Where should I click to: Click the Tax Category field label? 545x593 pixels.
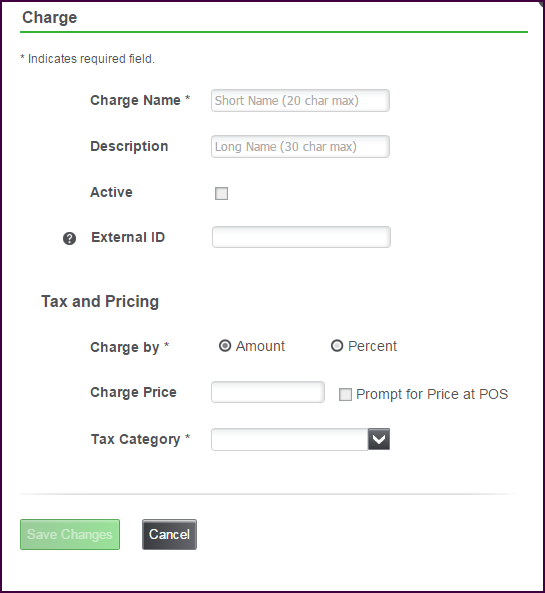pos(140,439)
